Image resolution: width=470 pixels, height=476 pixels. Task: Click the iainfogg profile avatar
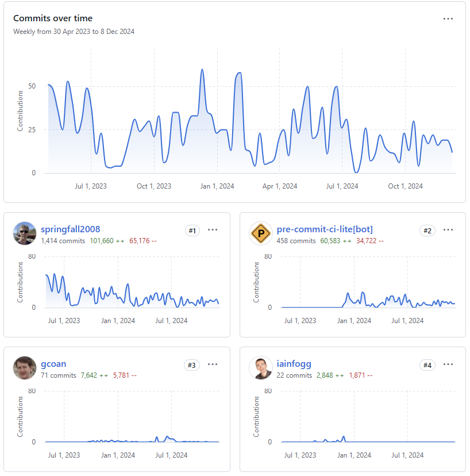(x=261, y=367)
